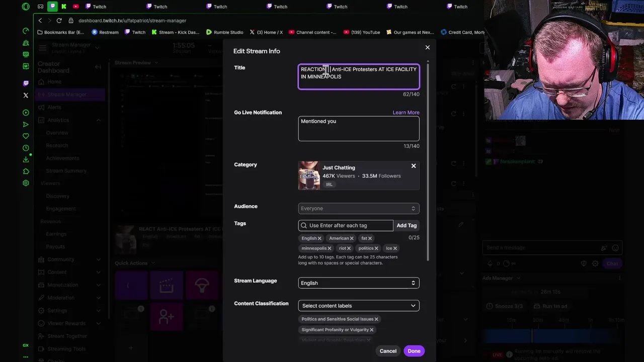Viewport: 644px width, 362px height.
Task: Open Twitch panel in Opera sidebar
Action: [x=26, y=83]
